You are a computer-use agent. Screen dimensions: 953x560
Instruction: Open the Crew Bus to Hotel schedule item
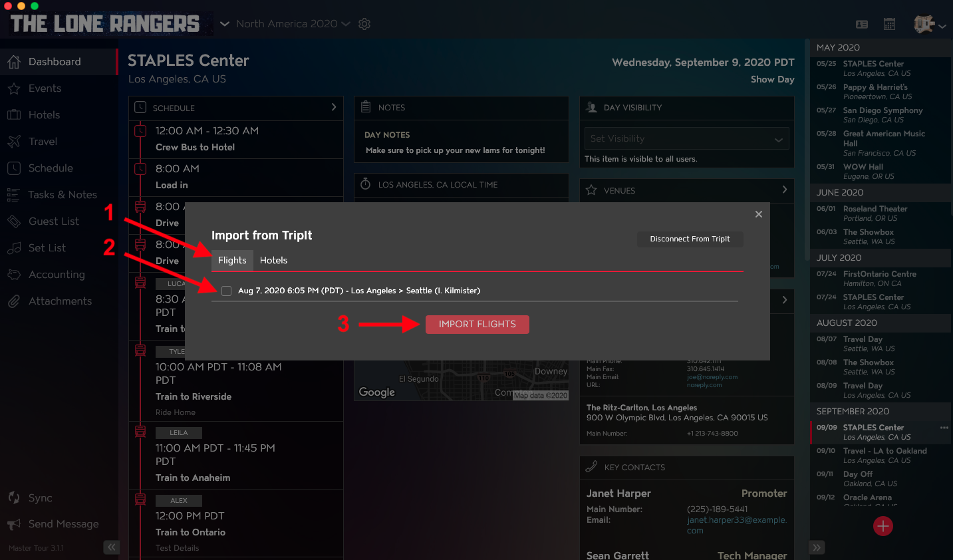coord(236,140)
